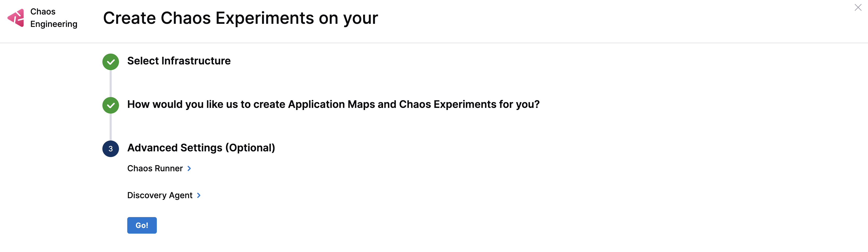
Task: Click the green checkmark beside the Application Maps question
Action: pos(110,105)
